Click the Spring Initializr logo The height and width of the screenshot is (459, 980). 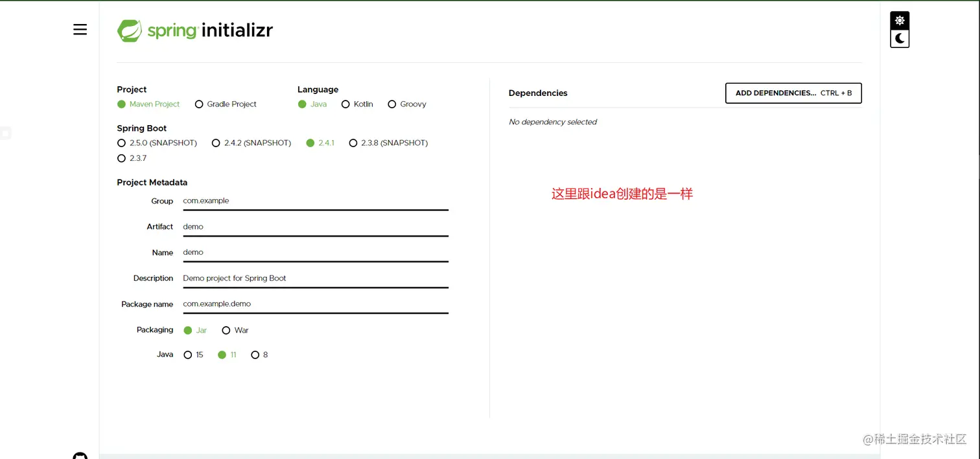coord(194,30)
